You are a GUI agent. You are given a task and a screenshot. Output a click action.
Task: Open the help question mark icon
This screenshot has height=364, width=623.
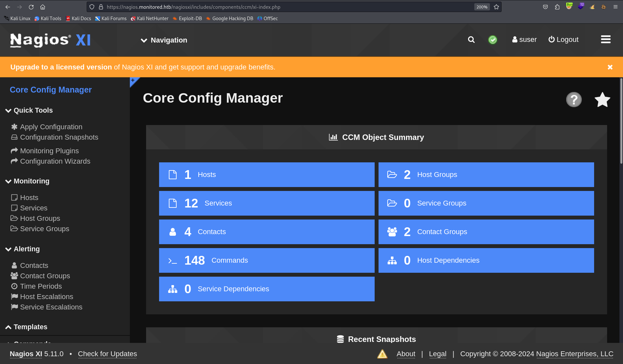574,99
